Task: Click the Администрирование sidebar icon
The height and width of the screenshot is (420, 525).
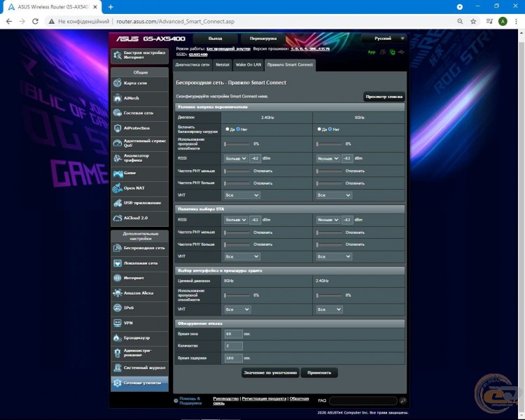Action: [117, 353]
